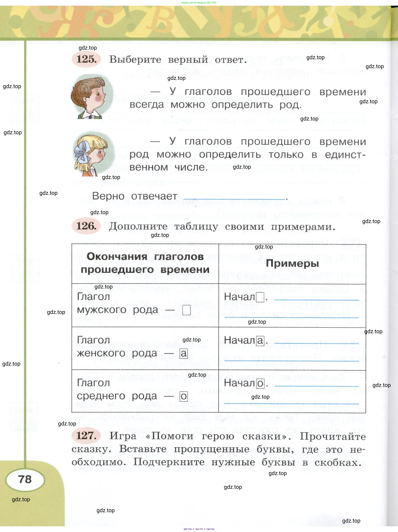Click the page number 78
Viewport: 398px width, 532px height.
point(25,479)
